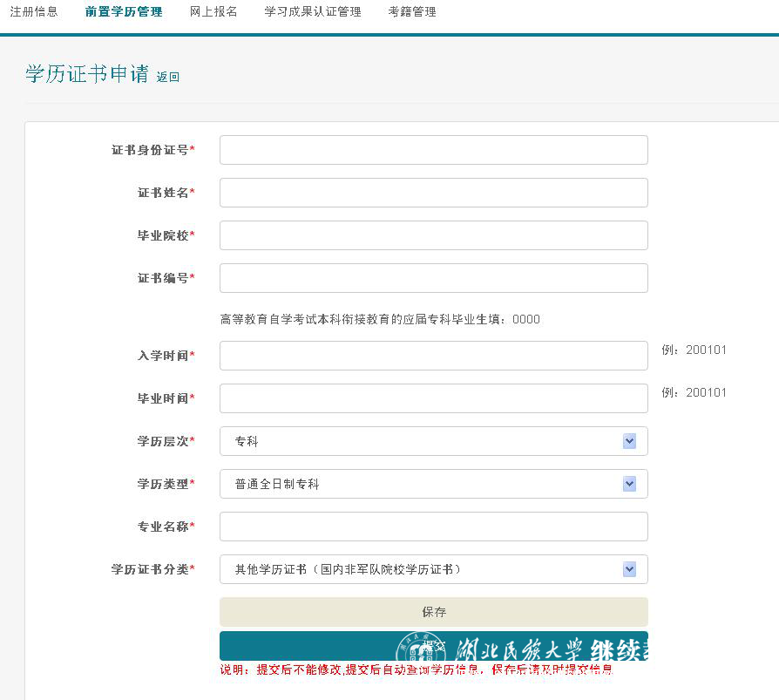
Task: Click the 毕业时间 input field
Action: pos(433,398)
